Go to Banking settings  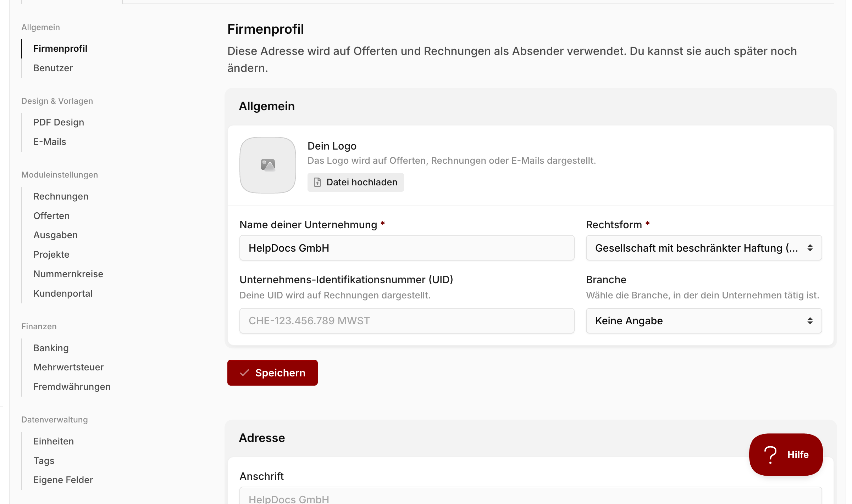pos(51,348)
